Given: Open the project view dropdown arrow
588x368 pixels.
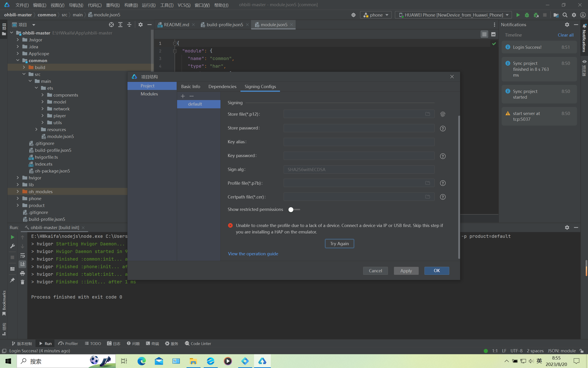Looking at the screenshot, I should click(34, 25).
